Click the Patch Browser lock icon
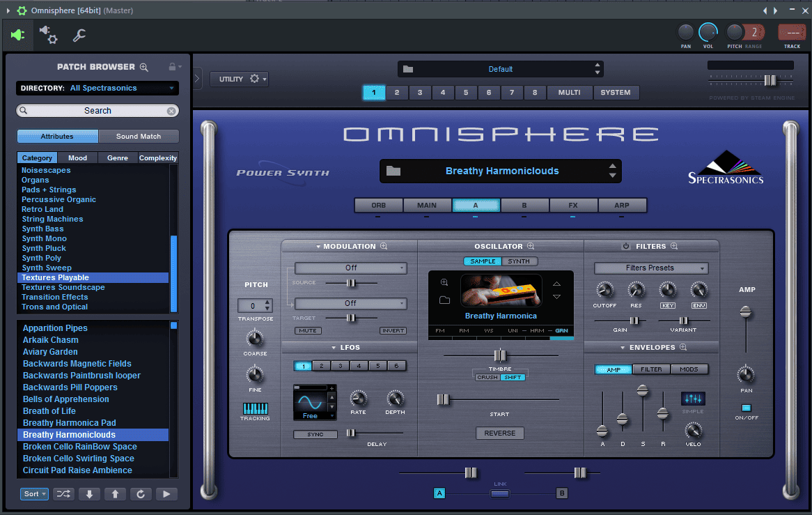The width and height of the screenshot is (812, 515). 172,67
